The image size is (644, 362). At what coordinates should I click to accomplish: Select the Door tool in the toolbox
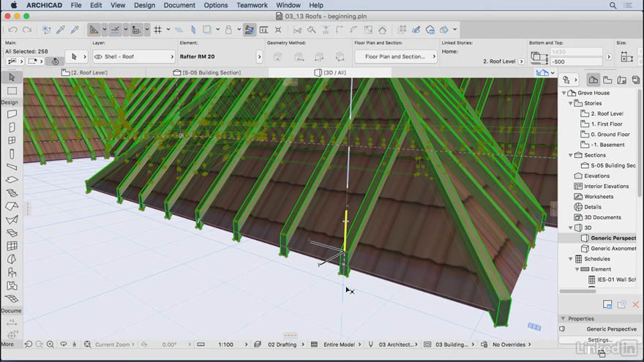click(12, 127)
